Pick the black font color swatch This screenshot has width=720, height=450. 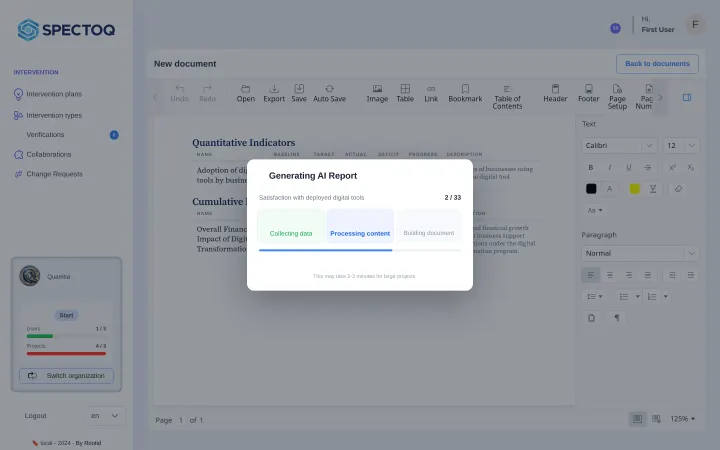coord(591,189)
